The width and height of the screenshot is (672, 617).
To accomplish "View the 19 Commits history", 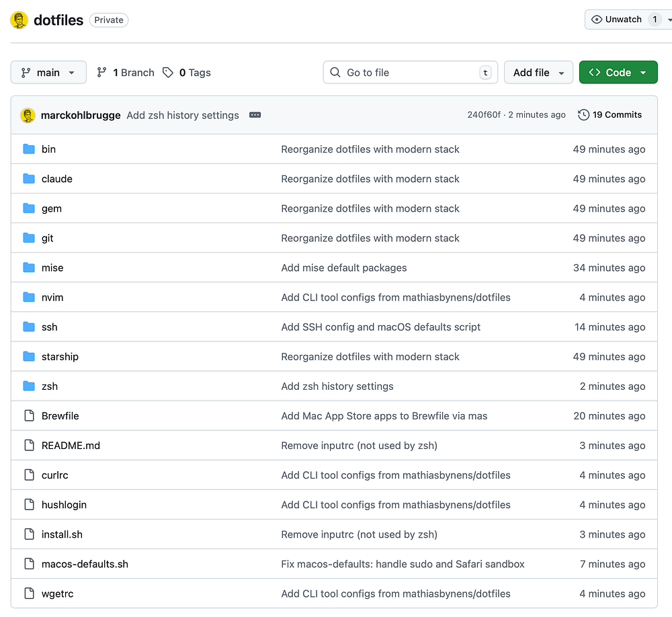I will [610, 115].
